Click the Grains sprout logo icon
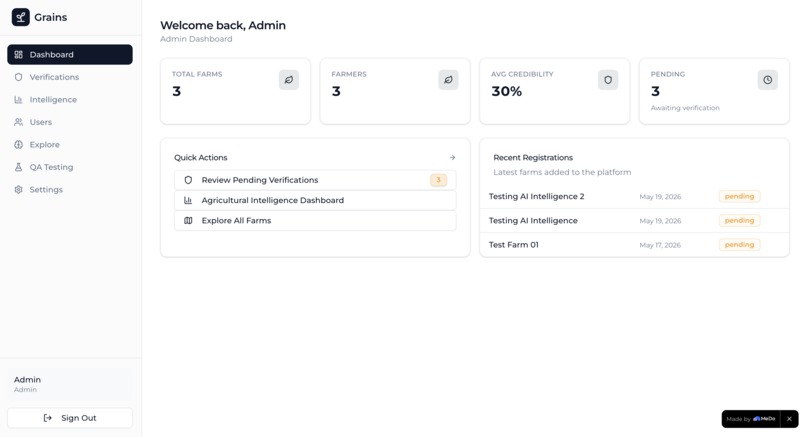The width and height of the screenshot is (806, 437). (21, 17)
